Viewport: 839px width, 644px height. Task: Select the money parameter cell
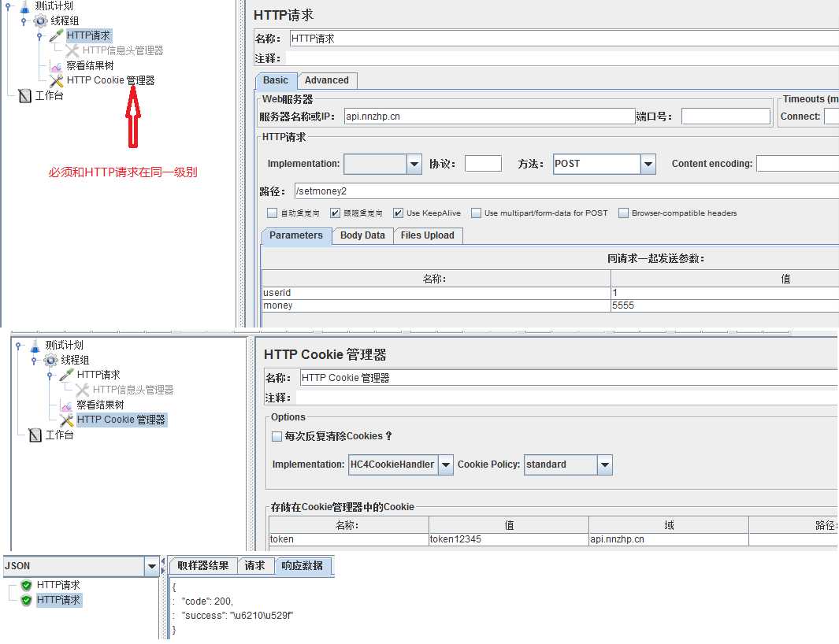436,306
